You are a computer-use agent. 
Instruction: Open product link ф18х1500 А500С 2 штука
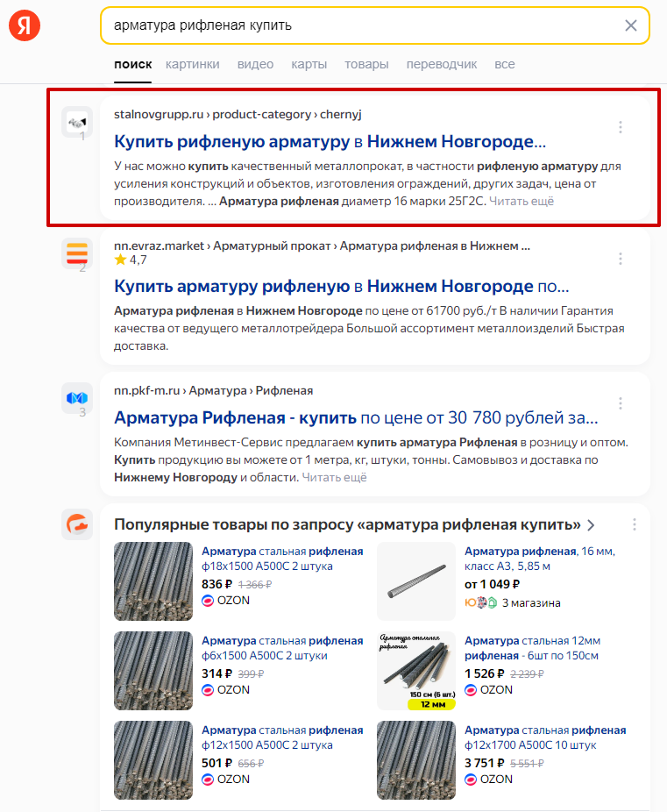[282, 559]
